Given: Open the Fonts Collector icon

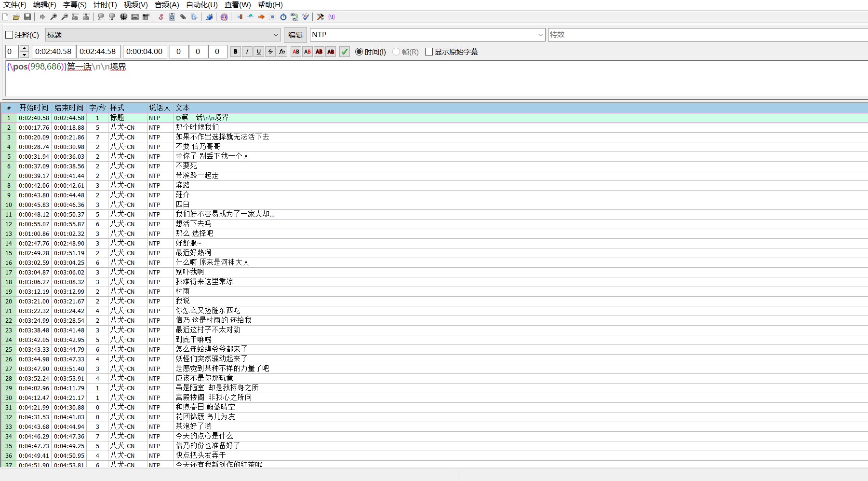Looking at the screenshot, I should click(x=194, y=17).
